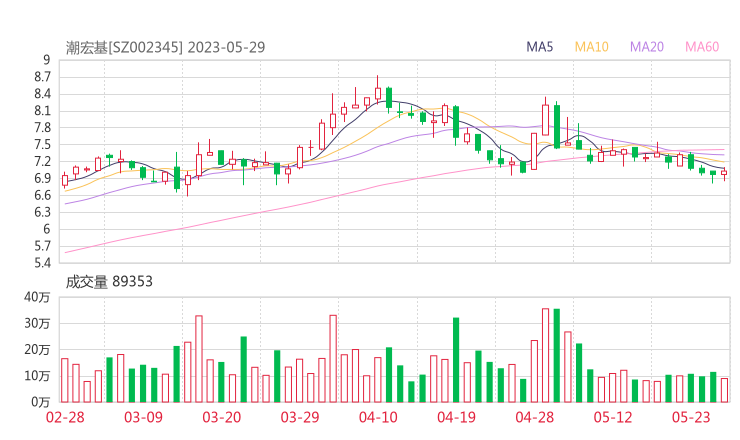The width and height of the screenshot is (740, 440).
Task: Click the chart title 潮宏基[SZ002345] 2023-05-29
Action: 165,47
